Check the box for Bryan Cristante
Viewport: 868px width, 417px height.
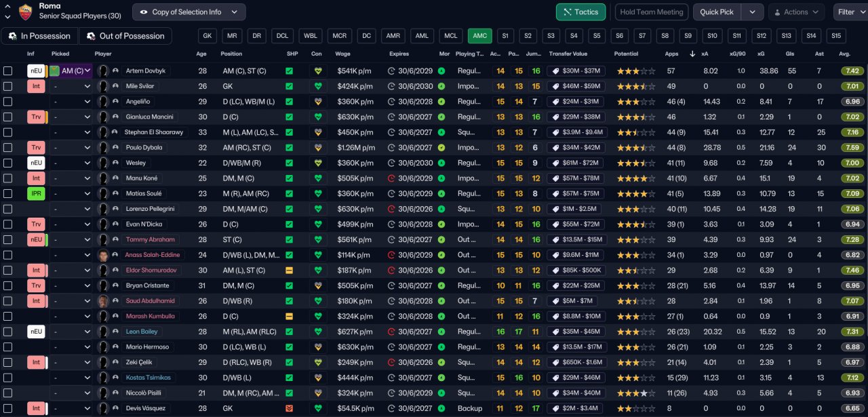[x=8, y=285]
